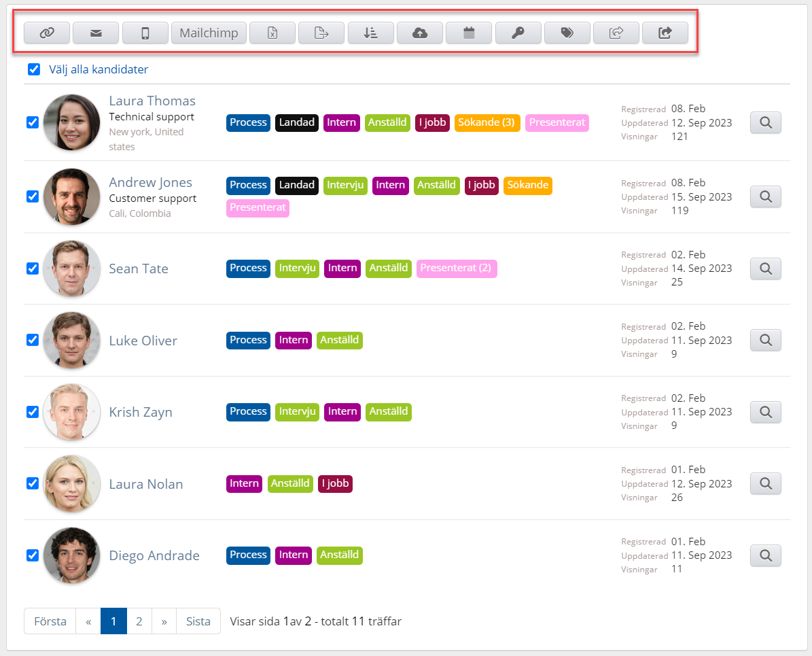
Task: Uncheck the 'Välj alla kandidater' checkbox
Action: pos(33,69)
